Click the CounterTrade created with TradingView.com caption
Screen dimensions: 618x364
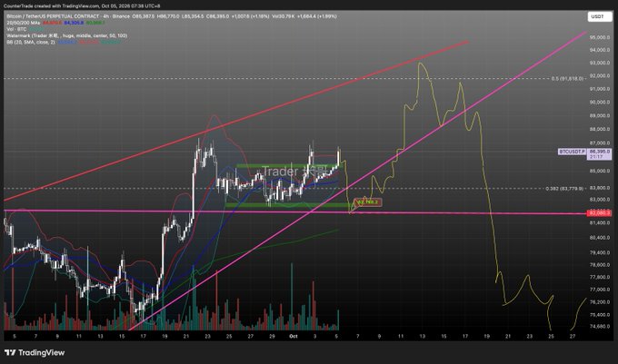point(82,6)
